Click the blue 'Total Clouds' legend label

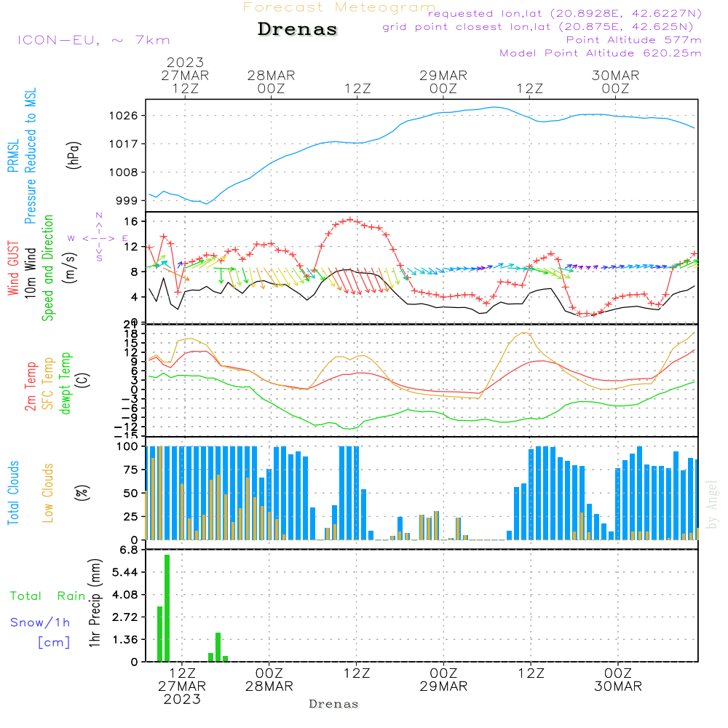click(13, 493)
